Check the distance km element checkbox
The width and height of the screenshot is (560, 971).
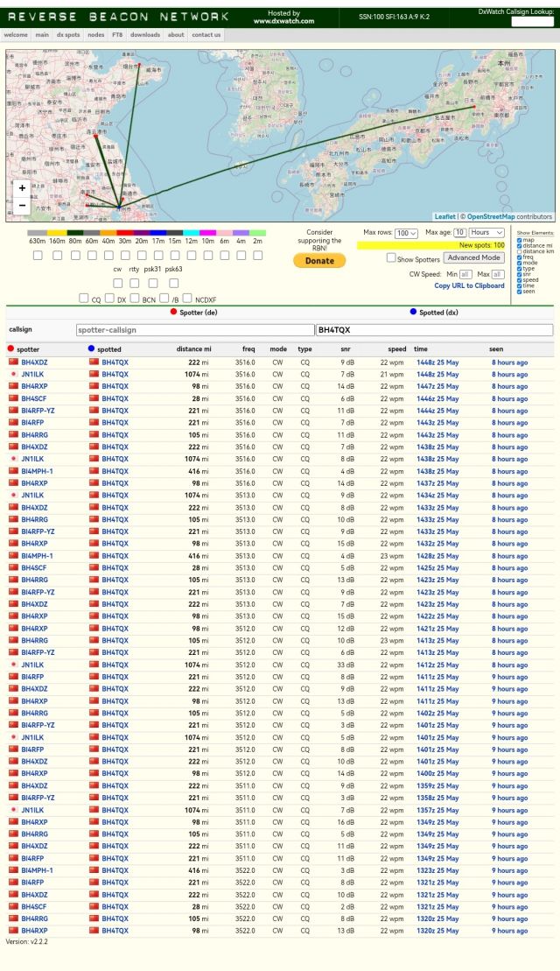[x=519, y=251]
